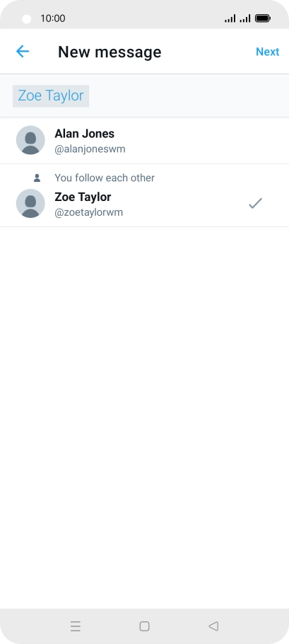The image size is (289, 644).
Task: Tap the battery status icon
Action: point(262,18)
